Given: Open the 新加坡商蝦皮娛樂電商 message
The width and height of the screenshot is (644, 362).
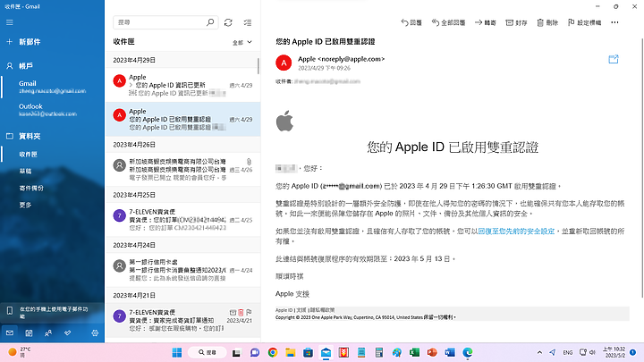Looking at the screenshot, I should click(x=182, y=170).
